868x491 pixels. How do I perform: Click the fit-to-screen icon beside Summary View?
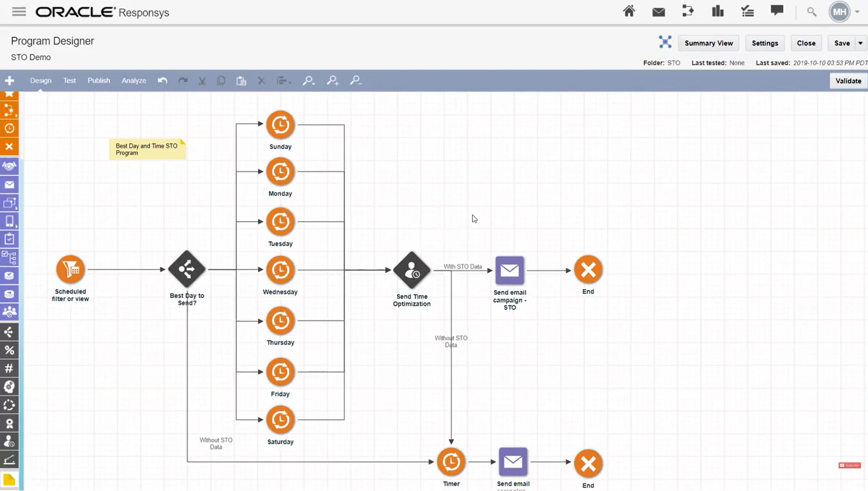pyautogui.click(x=665, y=42)
